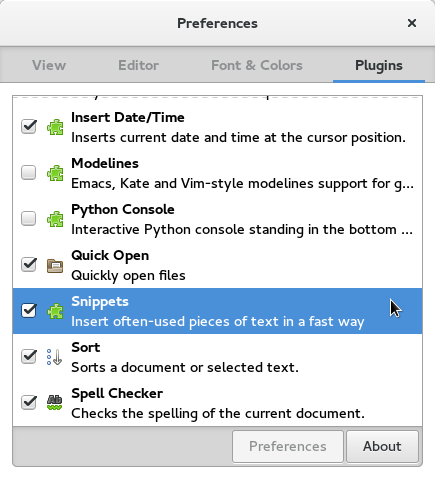Switch to the View tab

coord(49,65)
